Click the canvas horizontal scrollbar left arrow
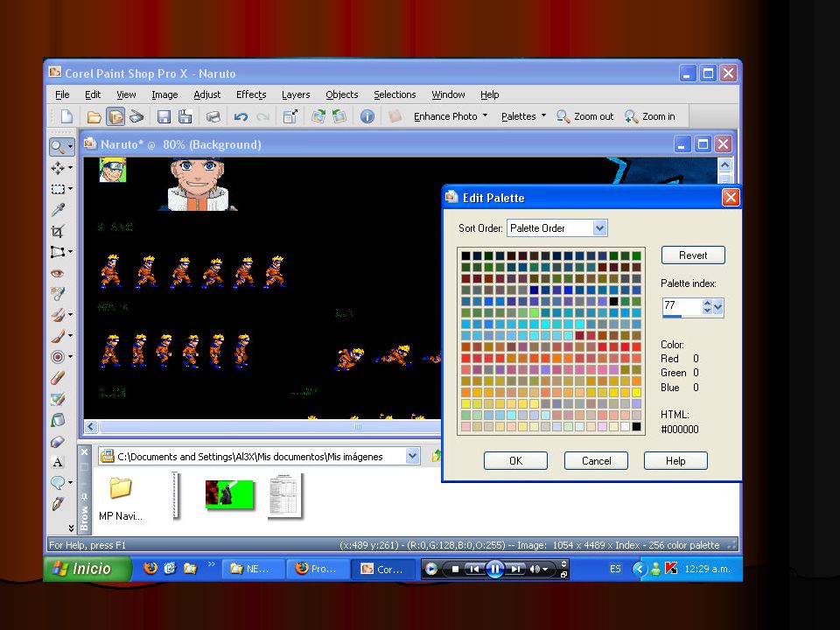 pyautogui.click(x=90, y=426)
